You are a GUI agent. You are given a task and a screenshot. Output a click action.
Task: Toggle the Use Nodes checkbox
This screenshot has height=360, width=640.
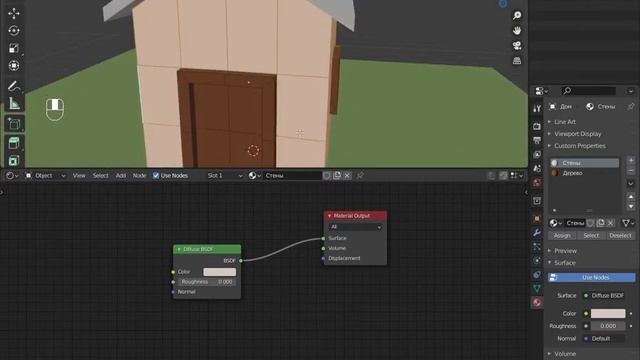156,176
